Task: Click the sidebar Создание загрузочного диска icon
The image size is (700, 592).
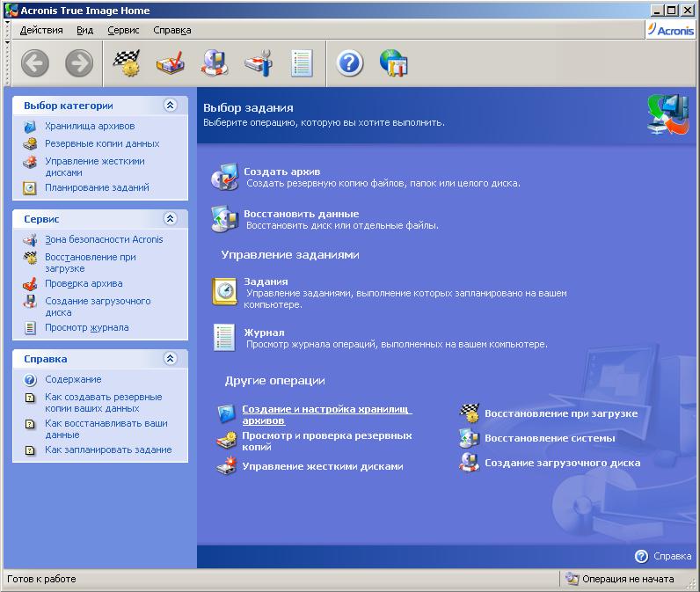Action: [x=30, y=302]
